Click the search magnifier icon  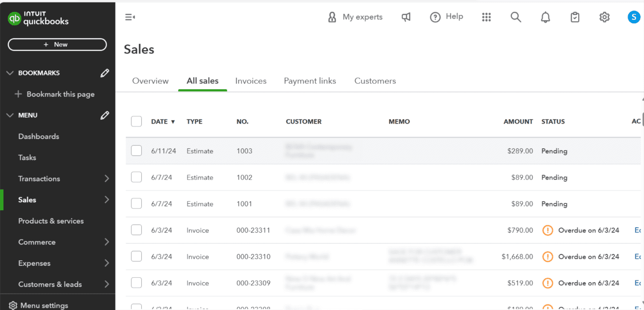pos(516,17)
